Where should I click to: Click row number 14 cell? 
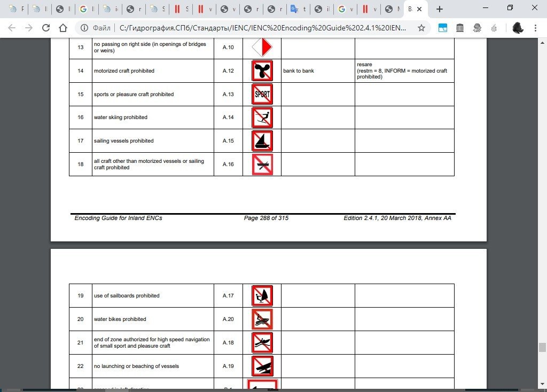tap(81, 71)
